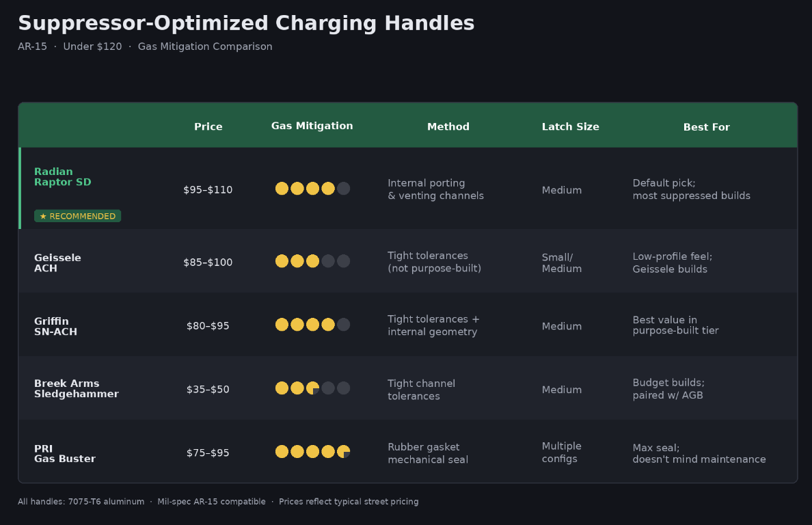Select the Gas Mitigation column header
Screen dimensions: 812x525
coord(312,126)
